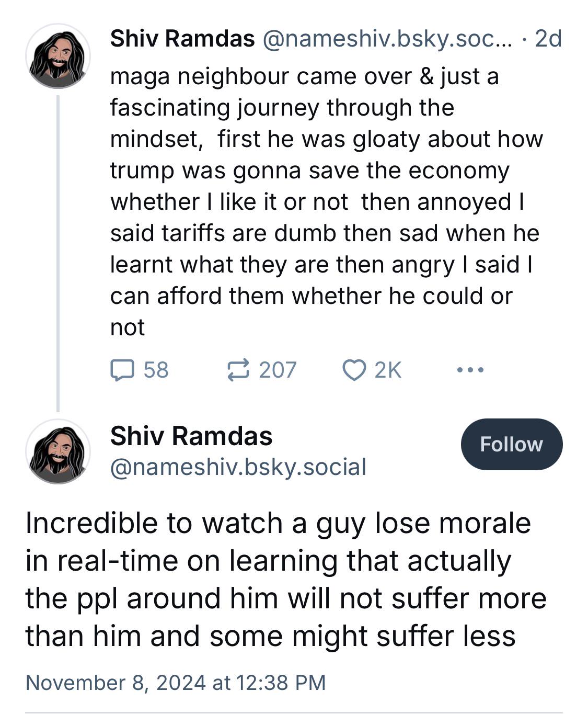Click the November 8, 2024 timestamp
This screenshot has height=714, width=588.
176,683
